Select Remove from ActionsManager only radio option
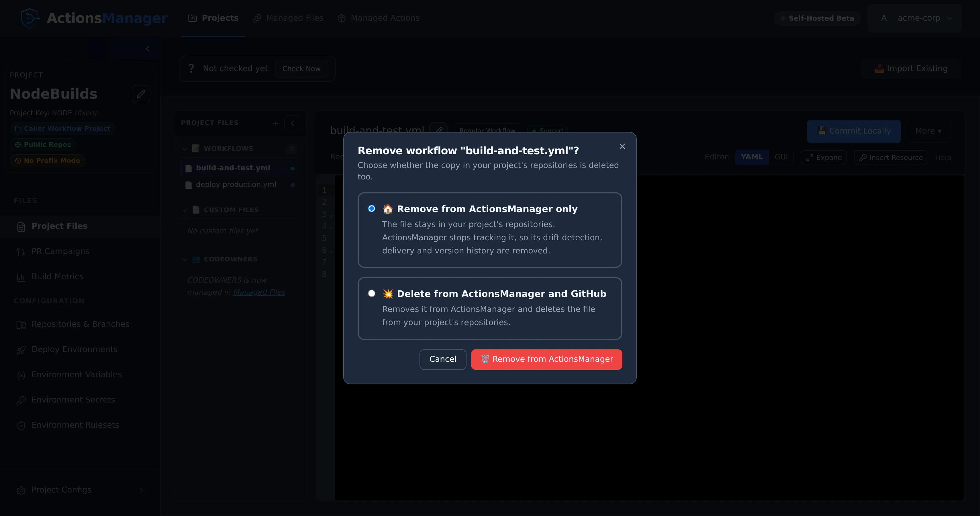The height and width of the screenshot is (516, 980). pyautogui.click(x=372, y=208)
